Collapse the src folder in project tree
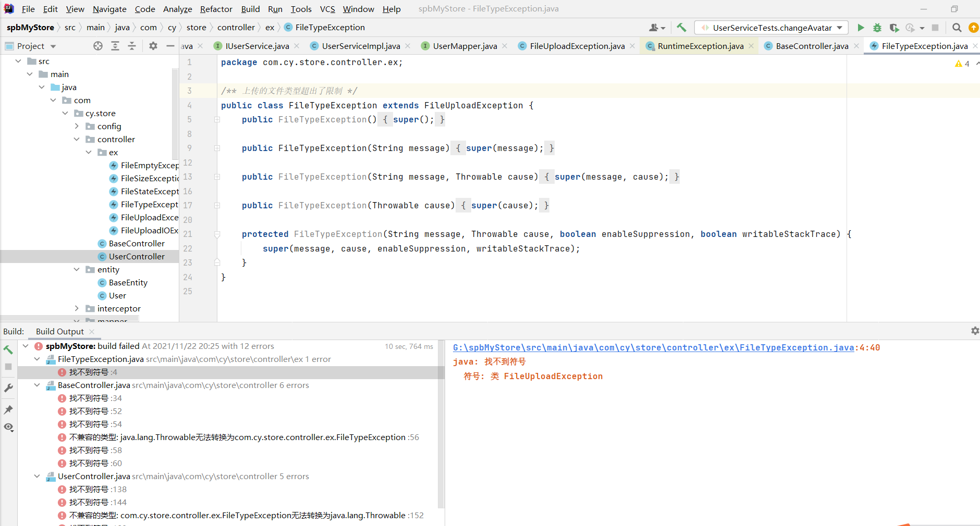980x526 pixels. click(18, 61)
